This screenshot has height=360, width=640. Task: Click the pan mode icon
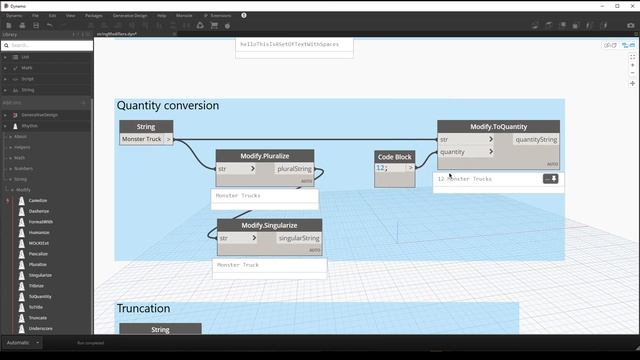click(x=633, y=83)
